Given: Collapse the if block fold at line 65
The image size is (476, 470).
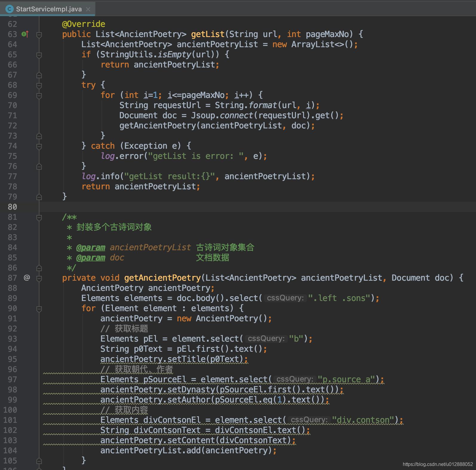Looking at the screenshot, I should 39,55.
